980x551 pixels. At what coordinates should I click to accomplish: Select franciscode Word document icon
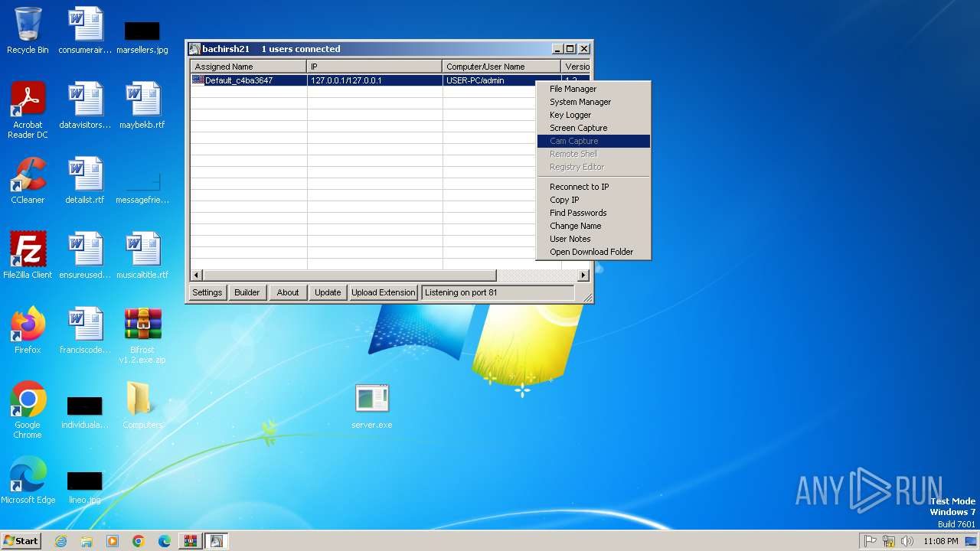(x=85, y=331)
